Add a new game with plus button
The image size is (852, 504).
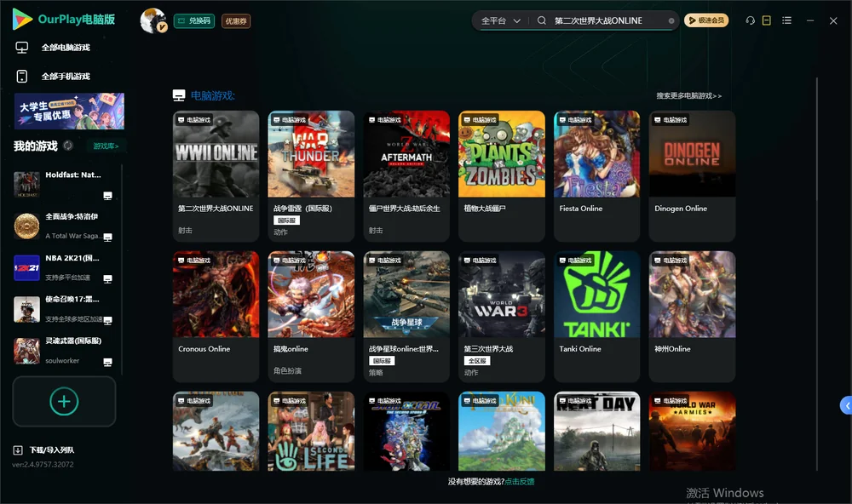click(x=64, y=401)
